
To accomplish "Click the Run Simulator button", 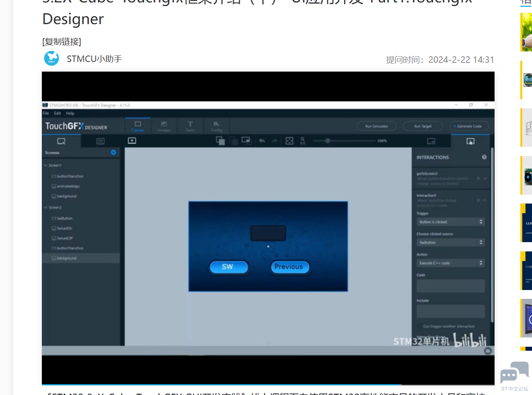I will pyautogui.click(x=377, y=126).
